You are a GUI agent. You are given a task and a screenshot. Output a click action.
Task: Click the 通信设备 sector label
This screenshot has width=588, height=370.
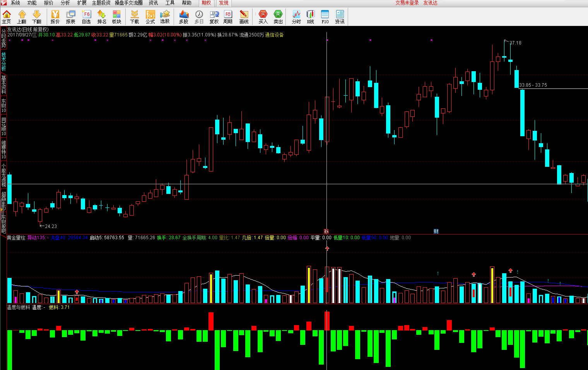coord(274,35)
